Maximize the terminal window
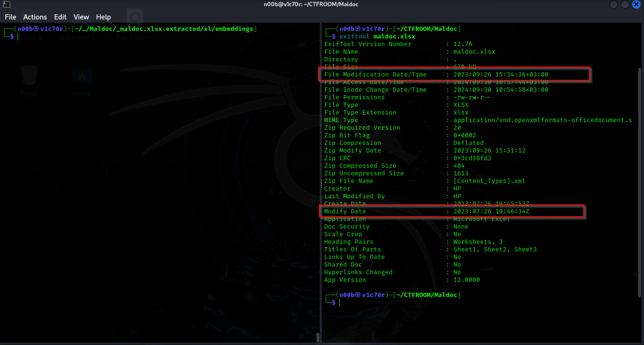 pos(625,4)
